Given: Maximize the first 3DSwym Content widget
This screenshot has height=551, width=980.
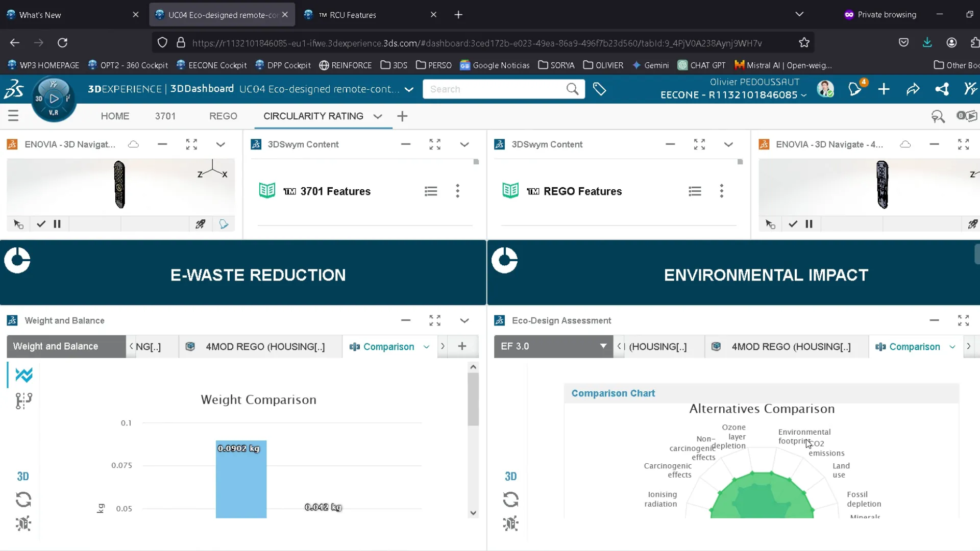Looking at the screenshot, I should click(x=435, y=144).
